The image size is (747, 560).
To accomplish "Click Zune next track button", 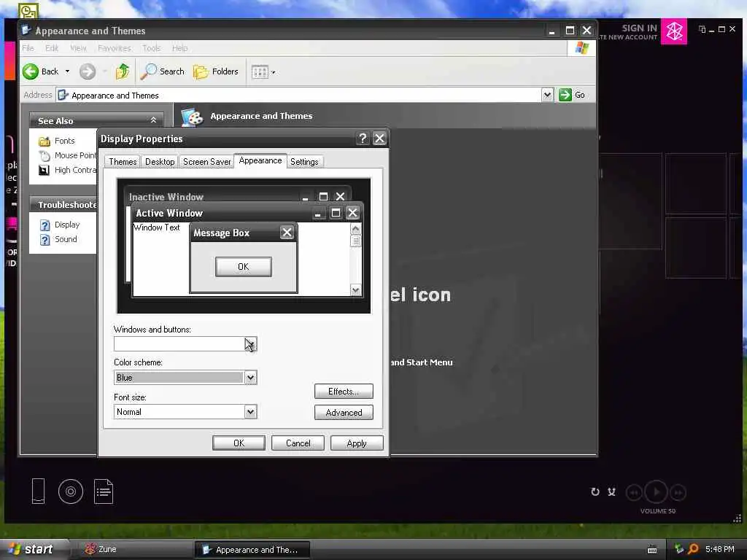I will (x=678, y=492).
